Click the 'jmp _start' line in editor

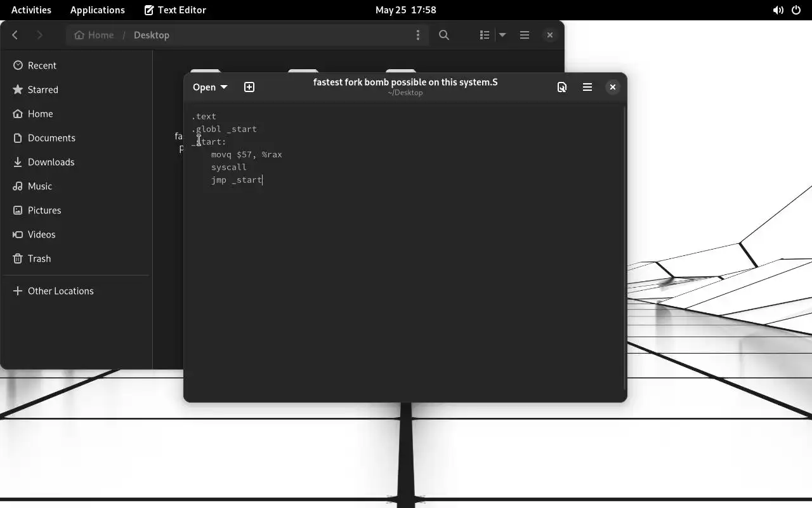[237, 180]
